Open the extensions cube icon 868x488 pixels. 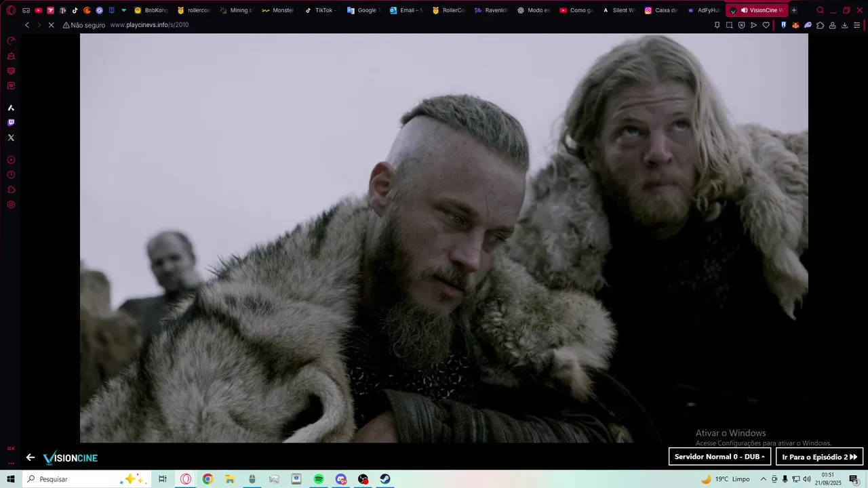click(820, 25)
